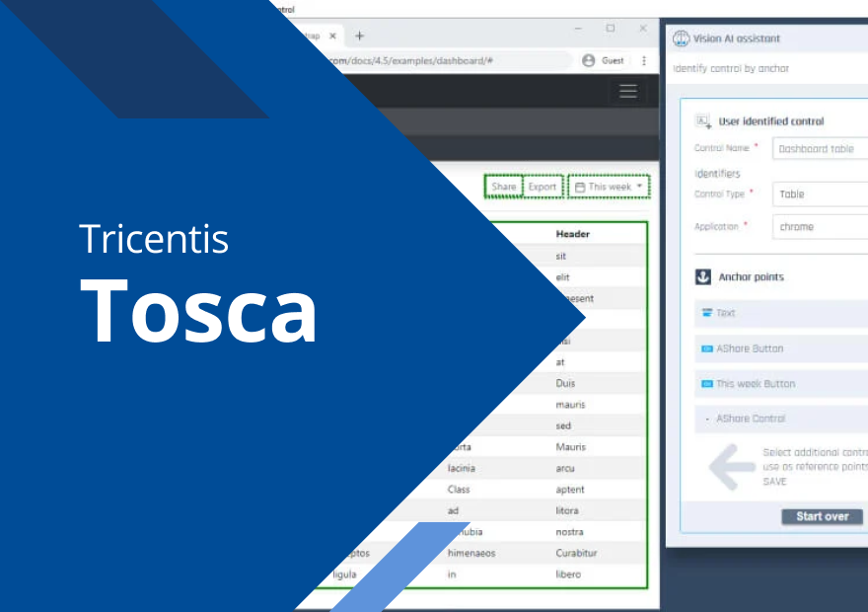Click the This week Button anchor icon
The height and width of the screenshot is (612, 868).
[x=703, y=383]
